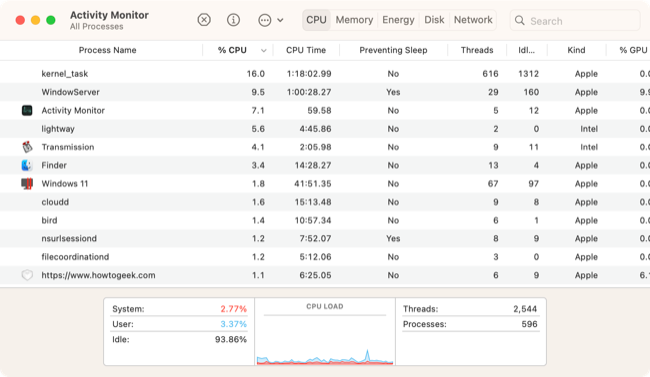
Task: Select the Transmission process name
Action: tap(68, 147)
